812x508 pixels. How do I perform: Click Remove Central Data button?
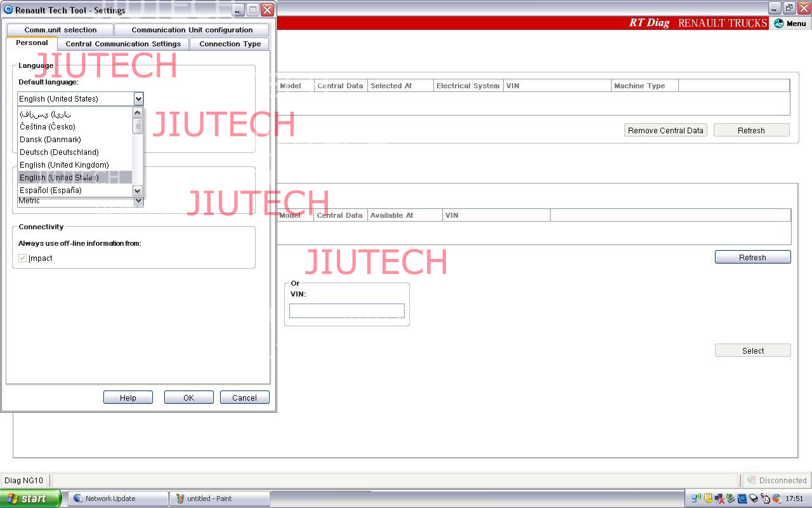665,130
